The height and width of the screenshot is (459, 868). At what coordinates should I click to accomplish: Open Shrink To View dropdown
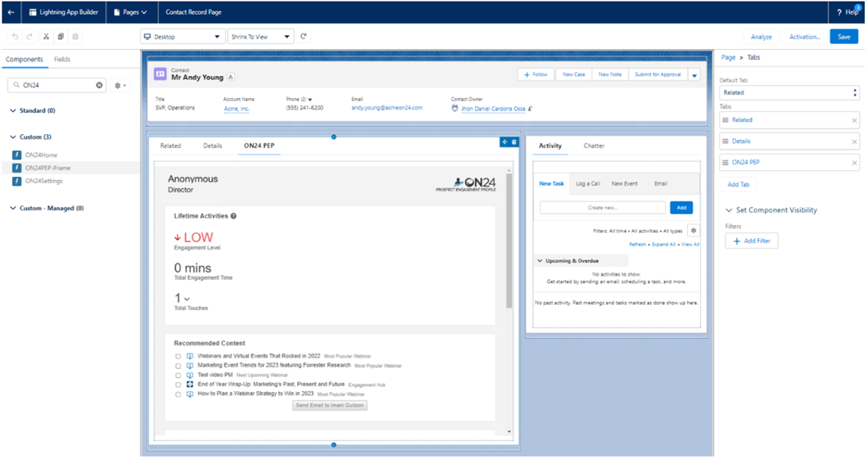[x=260, y=37]
